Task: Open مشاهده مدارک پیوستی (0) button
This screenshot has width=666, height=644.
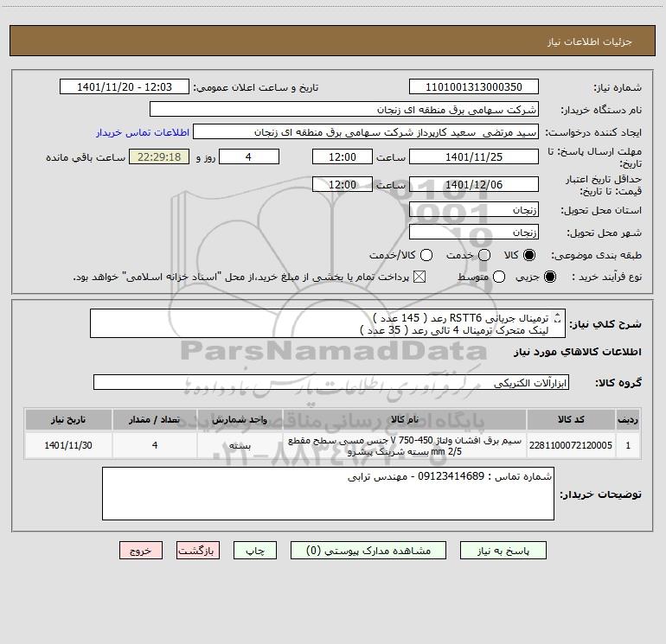Action: coord(368,551)
